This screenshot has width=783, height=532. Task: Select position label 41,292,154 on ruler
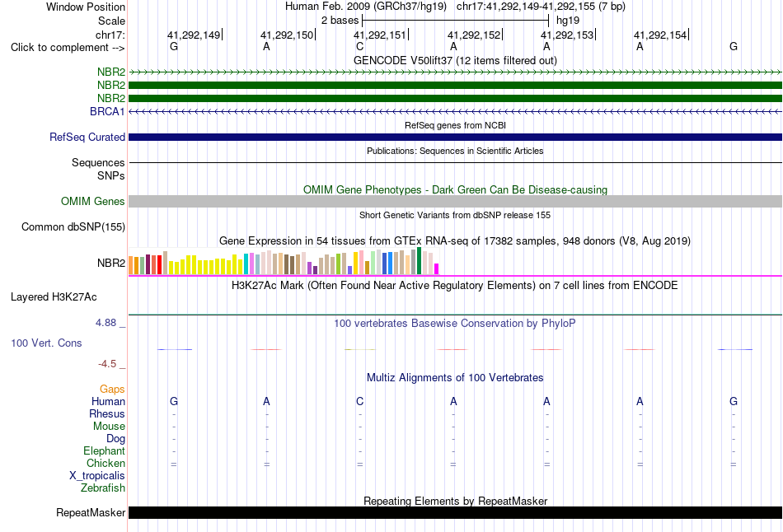pyautogui.click(x=660, y=35)
